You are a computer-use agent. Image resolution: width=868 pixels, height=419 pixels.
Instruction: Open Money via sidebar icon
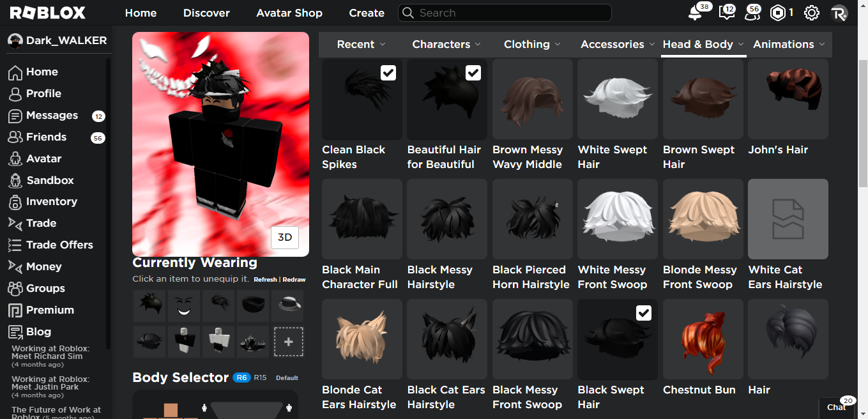[x=15, y=267]
